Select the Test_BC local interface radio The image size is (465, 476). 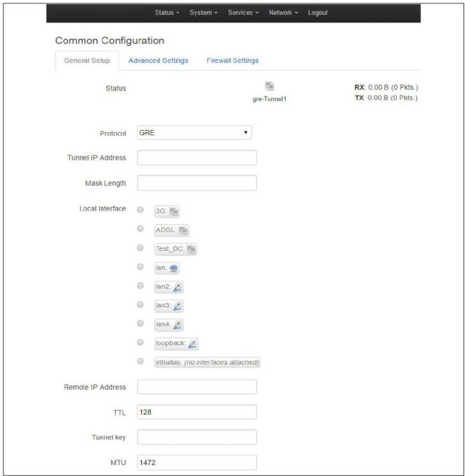tap(140, 248)
